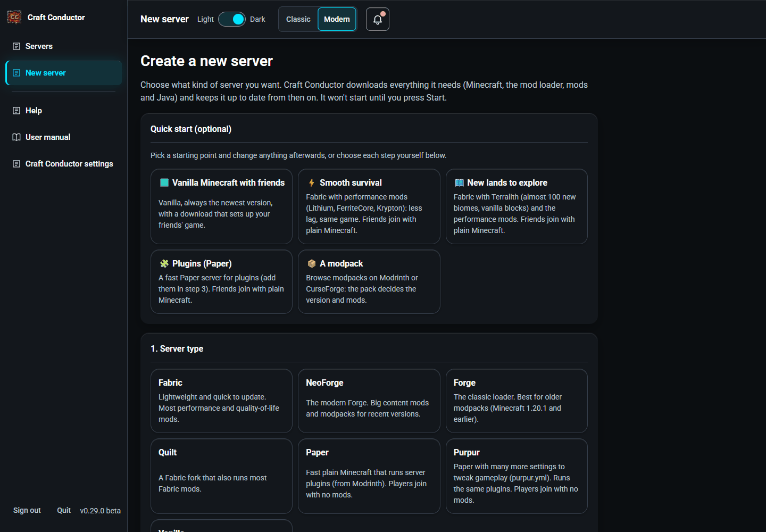Click the 1. Server type heading
This screenshot has width=766, height=532.
177,348
